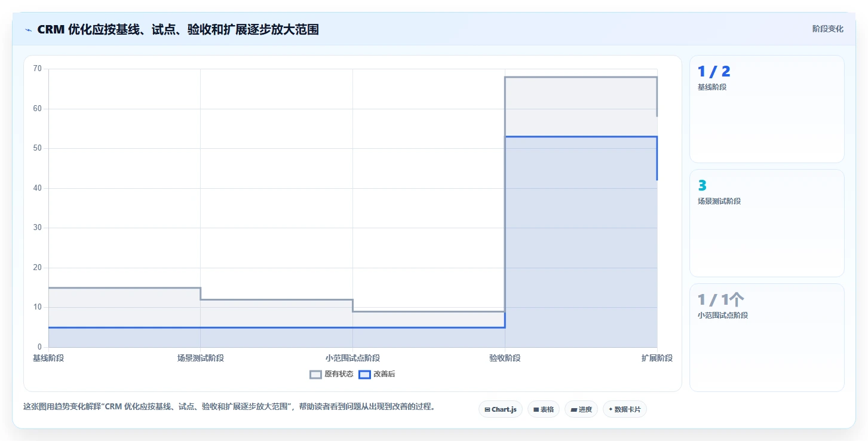The height and width of the screenshot is (441, 868).
Task: Click the lightning icon beside the title
Action: pyautogui.click(x=29, y=29)
